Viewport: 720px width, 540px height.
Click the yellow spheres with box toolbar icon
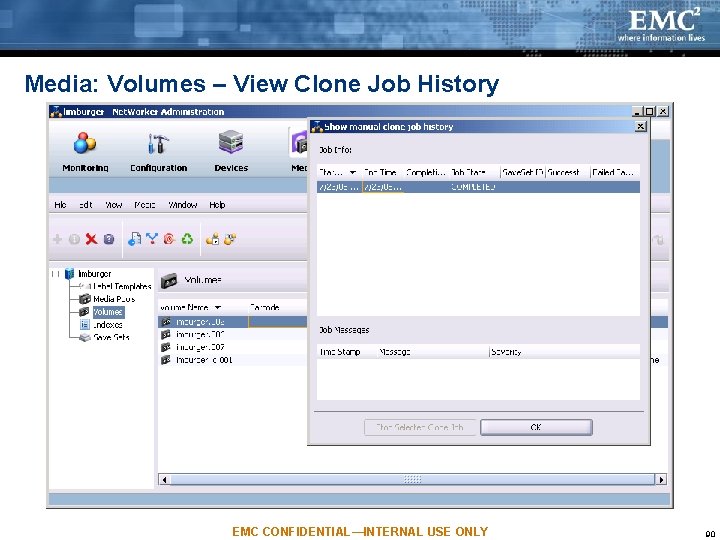(x=213, y=239)
